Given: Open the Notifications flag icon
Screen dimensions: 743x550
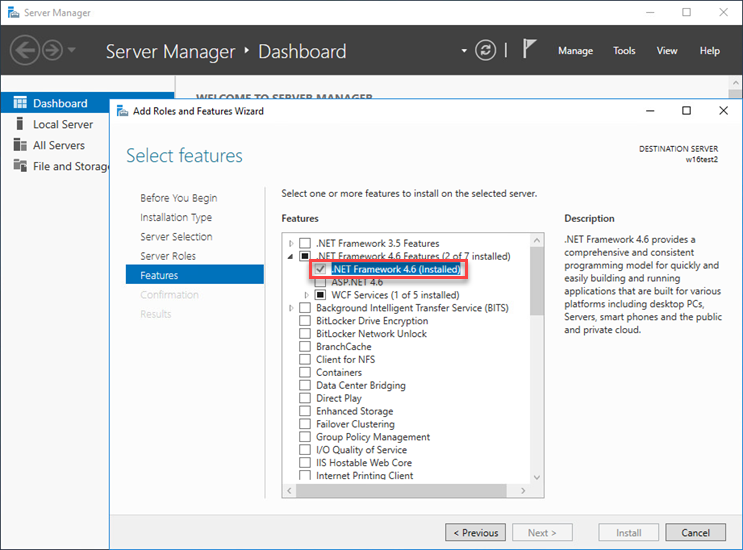Looking at the screenshot, I should click(532, 50).
